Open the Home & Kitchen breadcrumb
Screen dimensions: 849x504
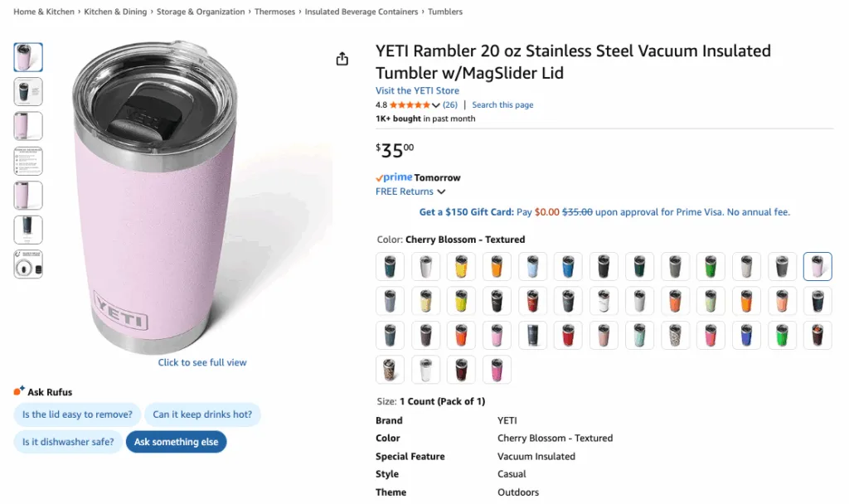(43, 12)
